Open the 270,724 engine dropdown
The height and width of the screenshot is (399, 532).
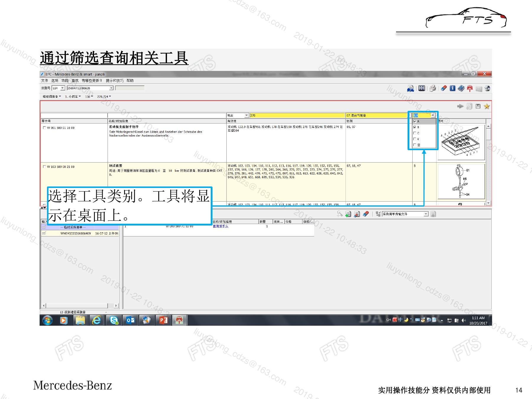pos(104,97)
